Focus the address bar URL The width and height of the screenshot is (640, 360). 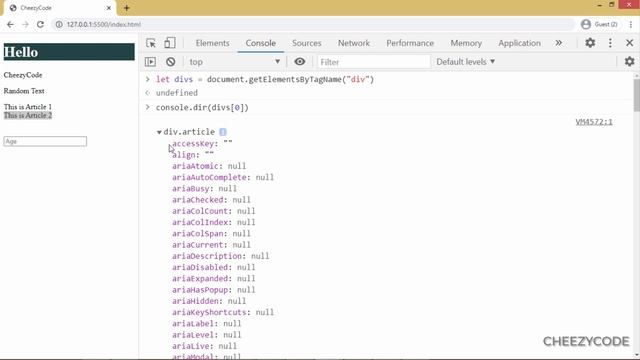coord(104,24)
